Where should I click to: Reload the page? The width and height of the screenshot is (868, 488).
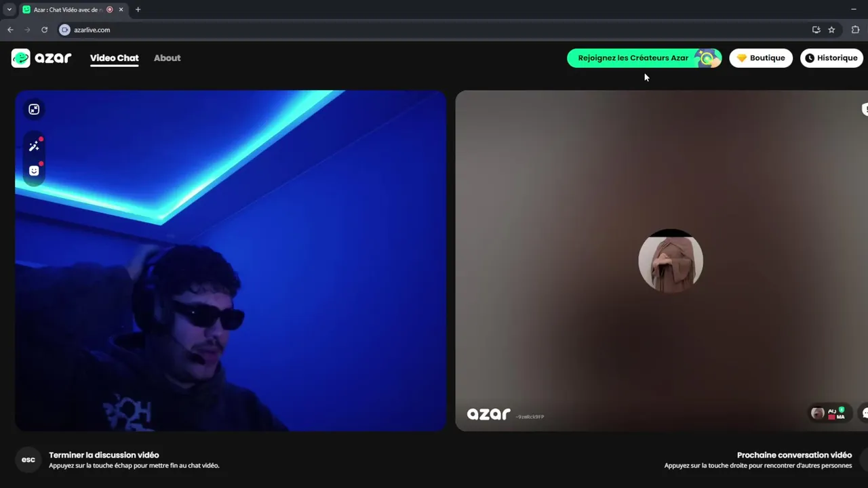point(45,30)
